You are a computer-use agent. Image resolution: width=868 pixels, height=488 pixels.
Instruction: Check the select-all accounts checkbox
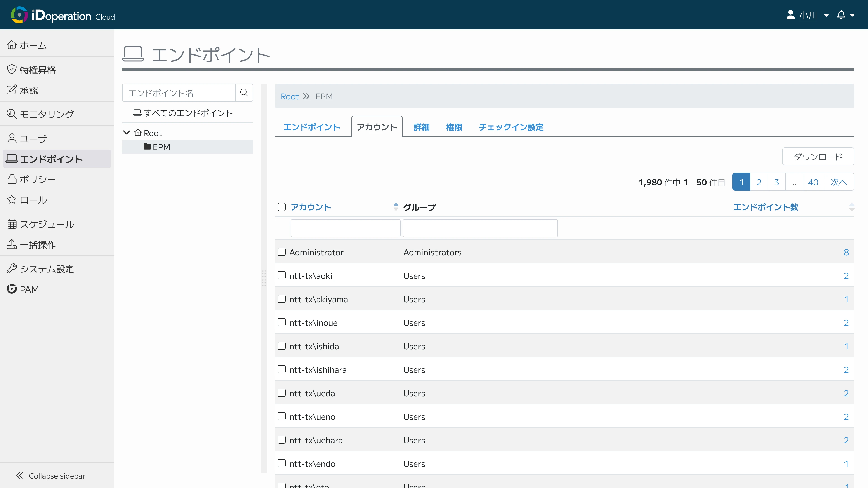tap(282, 207)
